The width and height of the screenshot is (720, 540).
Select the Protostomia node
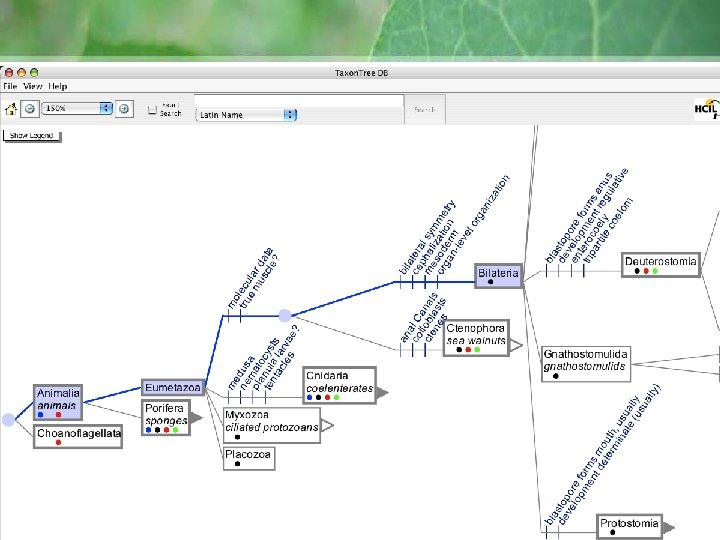point(630,526)
